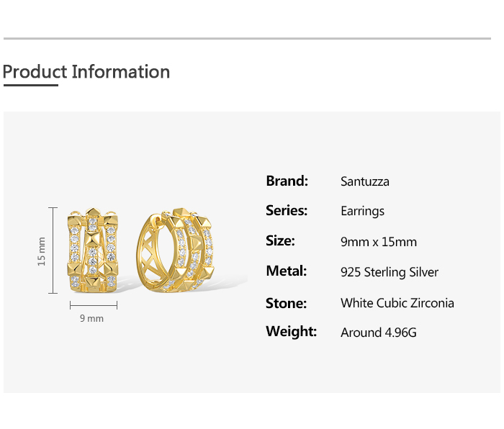Screen dimensions: 504x429
Task: Select the Stone: label
Action: pos(286,302)
